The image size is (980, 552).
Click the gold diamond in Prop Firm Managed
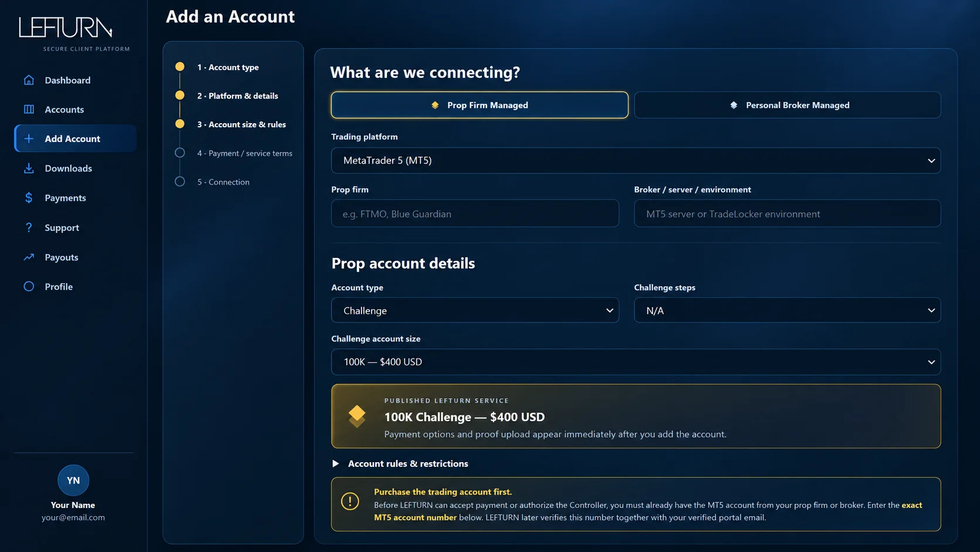(435, 105)
